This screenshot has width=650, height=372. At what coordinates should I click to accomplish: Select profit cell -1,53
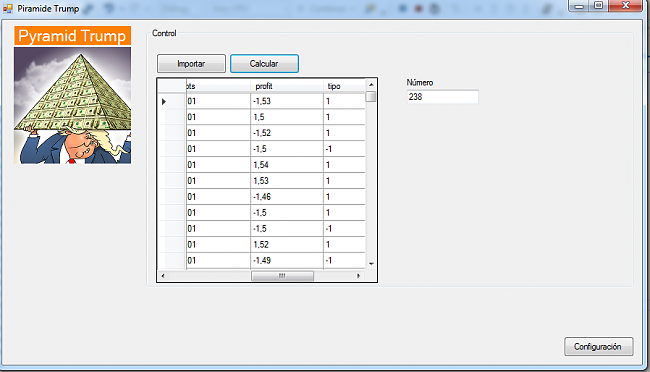(287, 101)
